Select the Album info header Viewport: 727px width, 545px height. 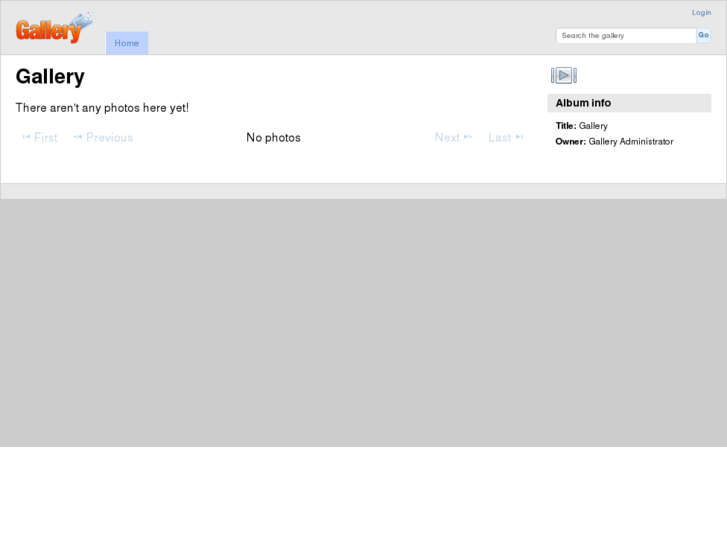coord(629,103)
